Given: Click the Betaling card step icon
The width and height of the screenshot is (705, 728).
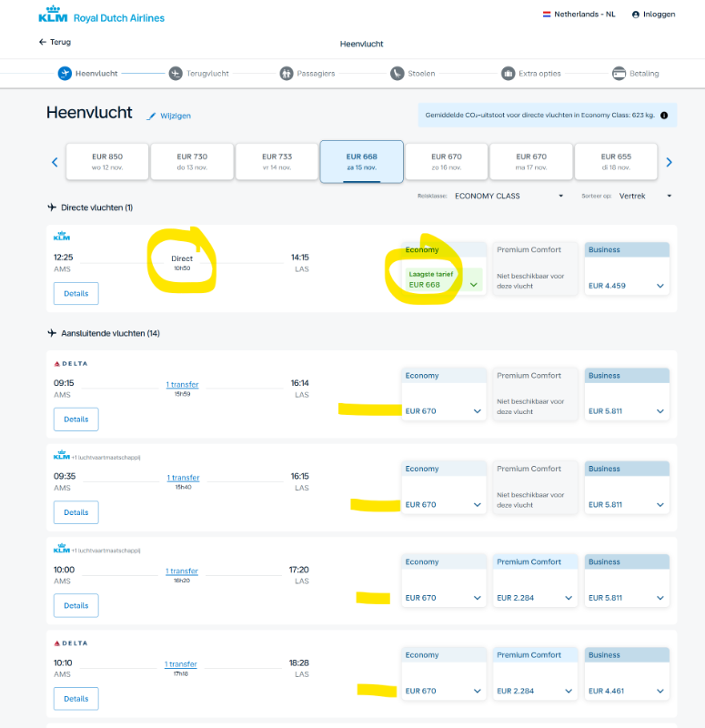Looking at the screenshot, I should 619,74.
